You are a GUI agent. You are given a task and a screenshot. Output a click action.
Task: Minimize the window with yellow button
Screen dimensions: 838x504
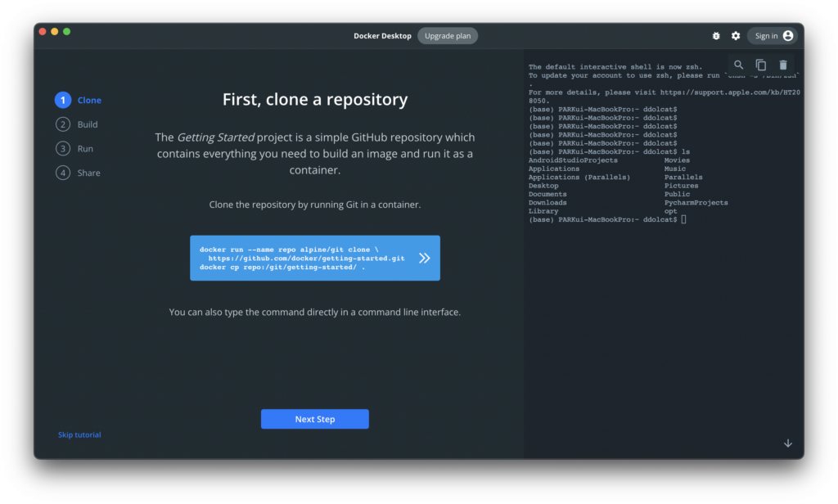pos(55,32)
